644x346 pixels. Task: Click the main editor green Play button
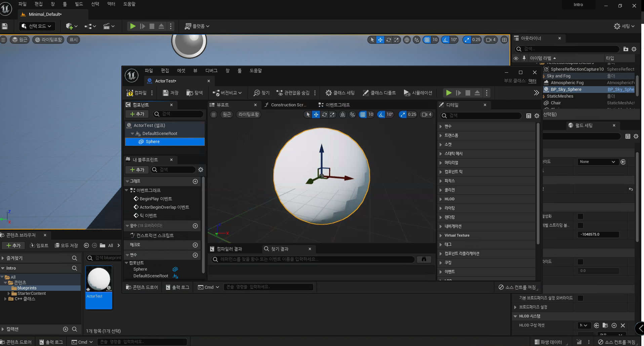tap(133, 26)
